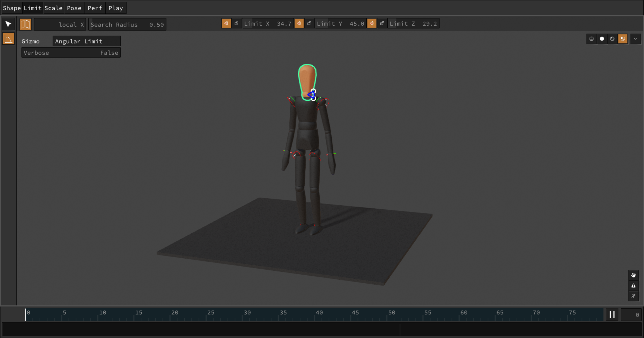Screen dimensions: 644x338
Task: Pause playback with the pause button
Action: click(x=612, y=314)
